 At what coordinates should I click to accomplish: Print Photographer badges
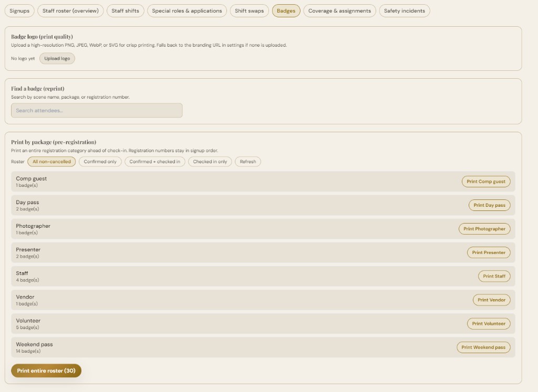pos(484,229)
